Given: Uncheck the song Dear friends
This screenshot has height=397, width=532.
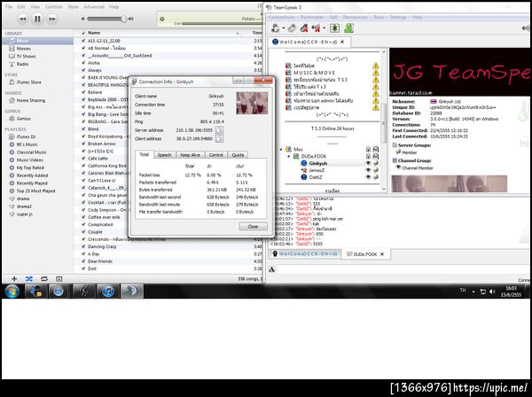Looking at the screenshot, I should pyautogui.click(x=83, y=261).
